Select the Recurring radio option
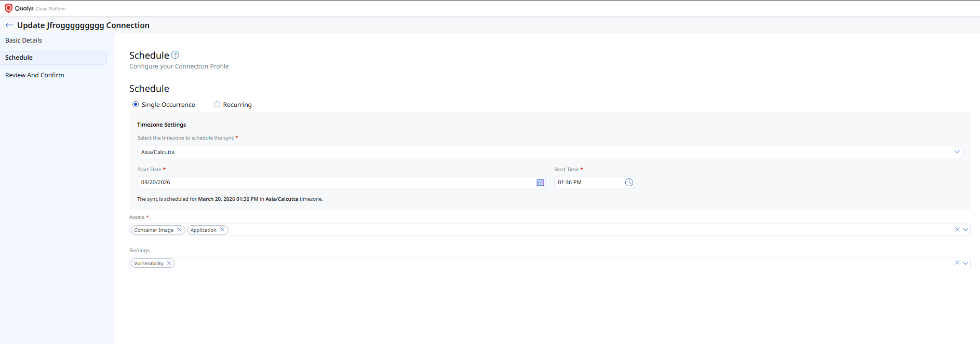The height and width of the screenshot is (344, 980). click(217, 104)
